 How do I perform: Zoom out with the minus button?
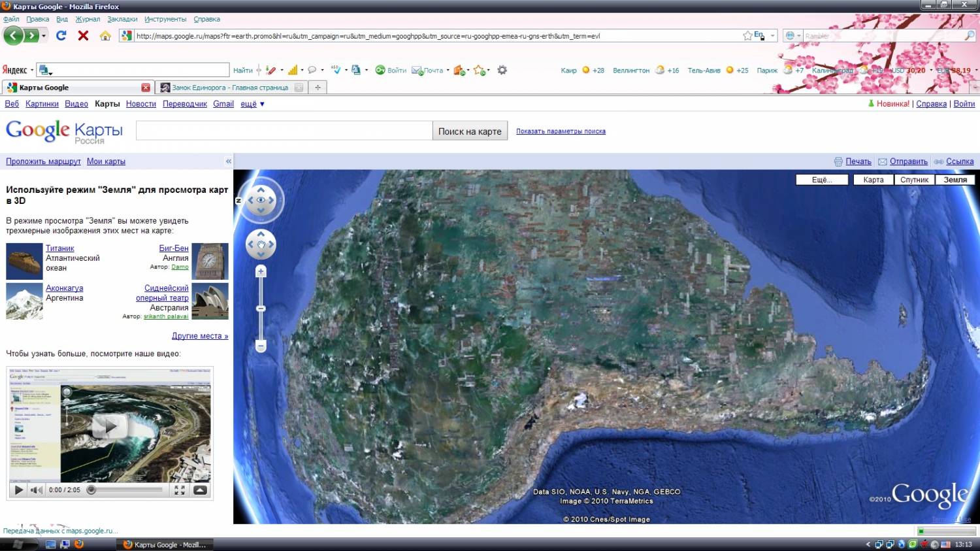pos(261,346)
